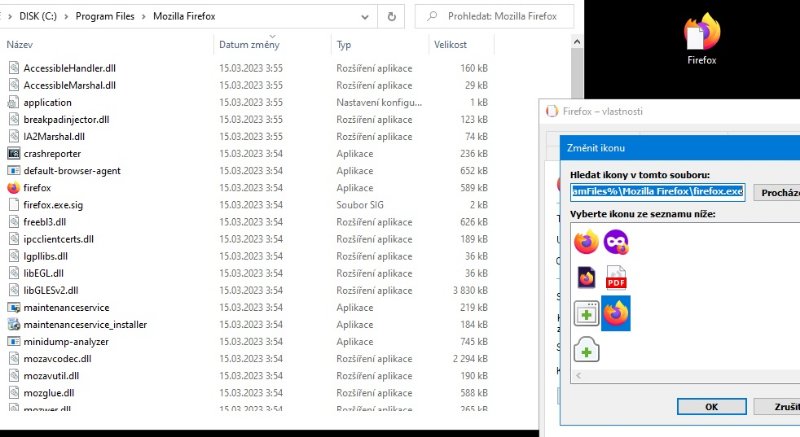Screen dimensions: 800x437
Task: Select the IA2Marshal.dll file name
Action: (x=54, y=137)
